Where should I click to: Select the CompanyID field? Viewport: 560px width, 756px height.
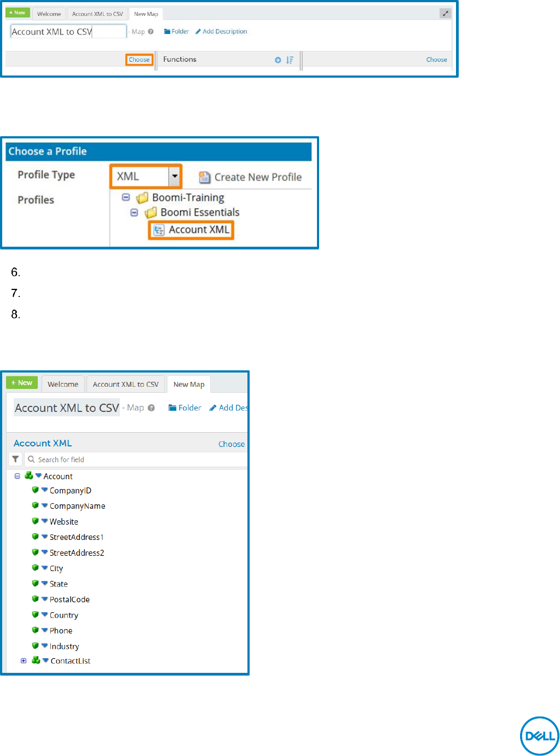(71, 491)
